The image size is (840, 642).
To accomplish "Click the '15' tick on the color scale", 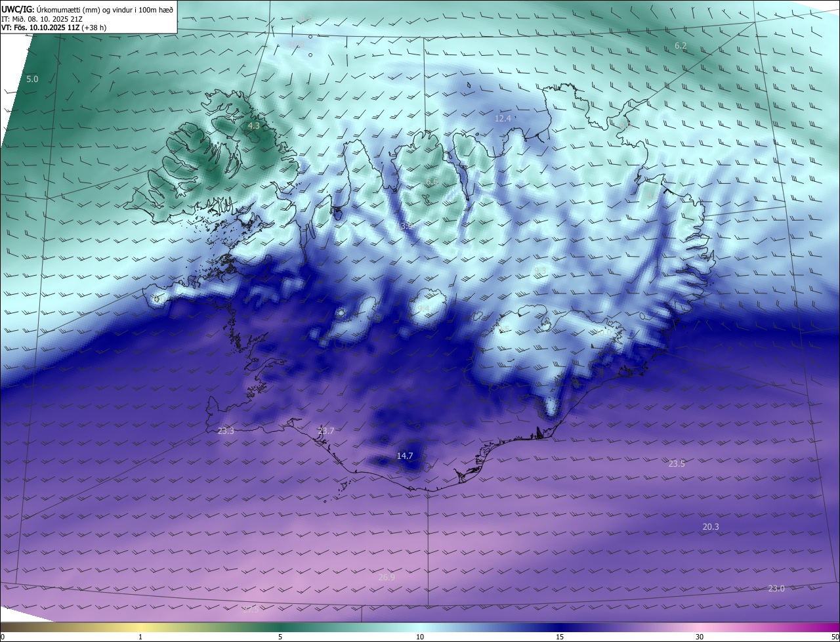I will pos(560,637).
